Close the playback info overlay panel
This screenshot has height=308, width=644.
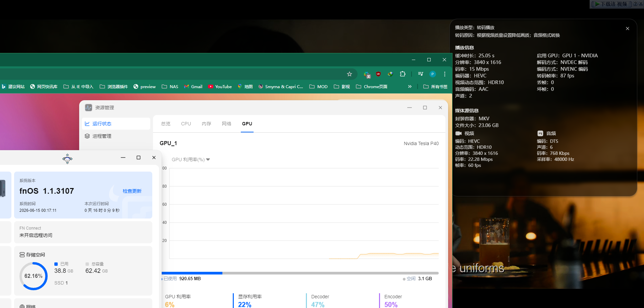[x=628, y=28]
